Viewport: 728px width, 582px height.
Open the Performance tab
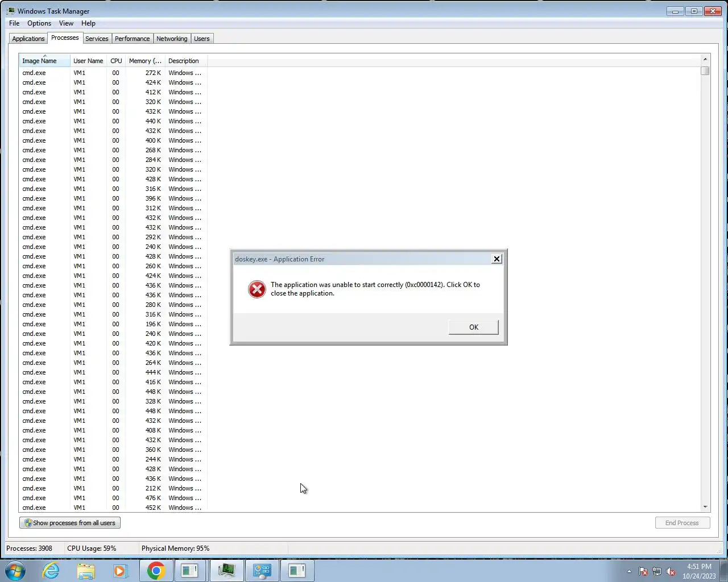pyautogui.click(x=133, y=39)
